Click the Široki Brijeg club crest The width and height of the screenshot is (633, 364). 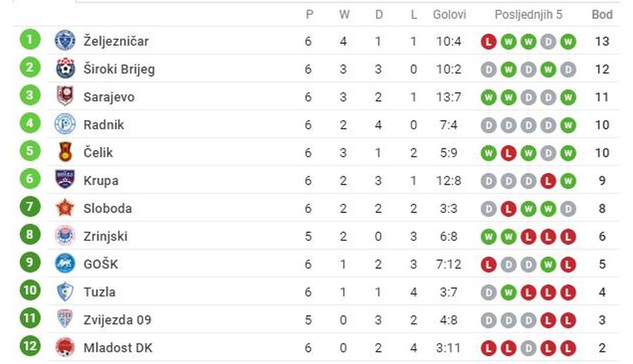65,69
